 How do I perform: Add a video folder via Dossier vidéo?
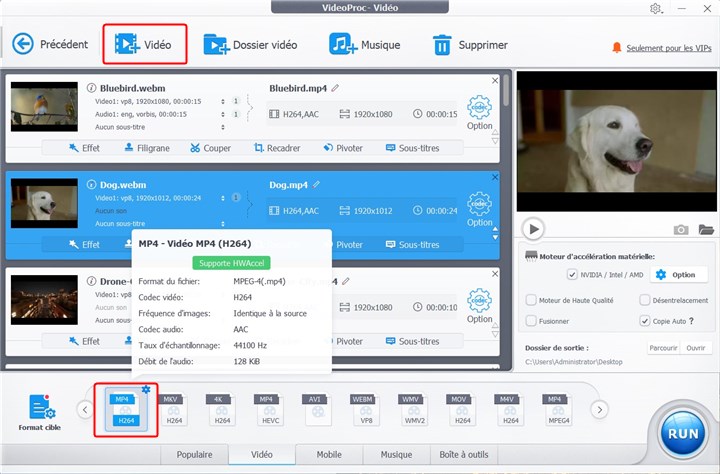(251, 45)
